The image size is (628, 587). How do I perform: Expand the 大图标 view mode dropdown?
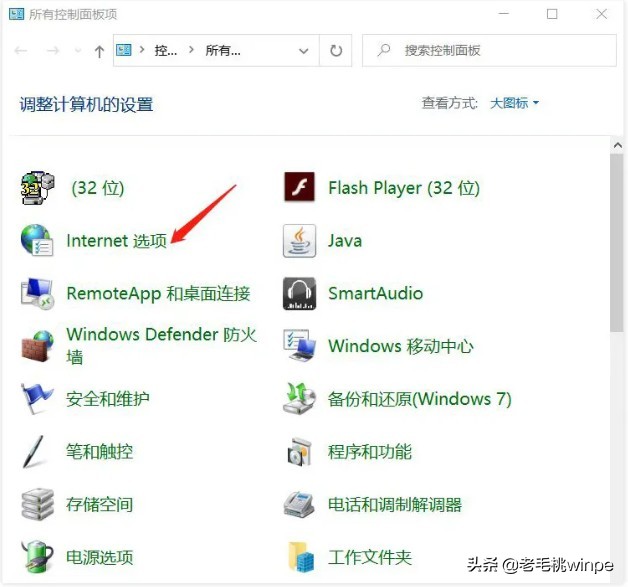[x=515, y=103]
